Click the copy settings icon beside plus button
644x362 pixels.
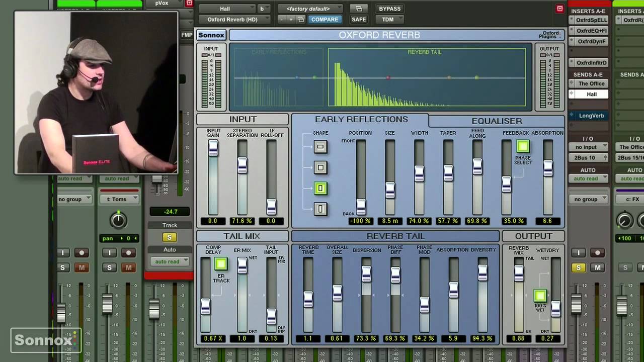301,19
